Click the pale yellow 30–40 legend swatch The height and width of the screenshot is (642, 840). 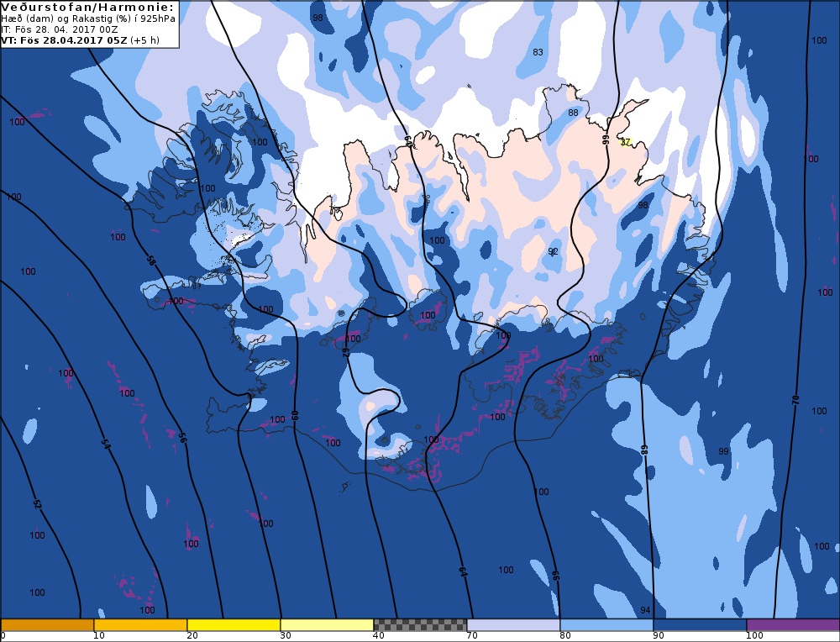point(327,625)
